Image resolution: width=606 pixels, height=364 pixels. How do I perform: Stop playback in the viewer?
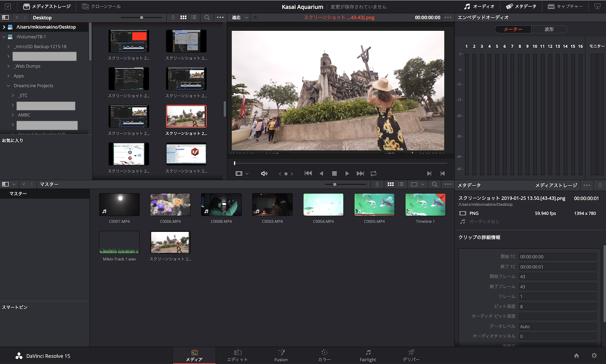click(334, 173)
